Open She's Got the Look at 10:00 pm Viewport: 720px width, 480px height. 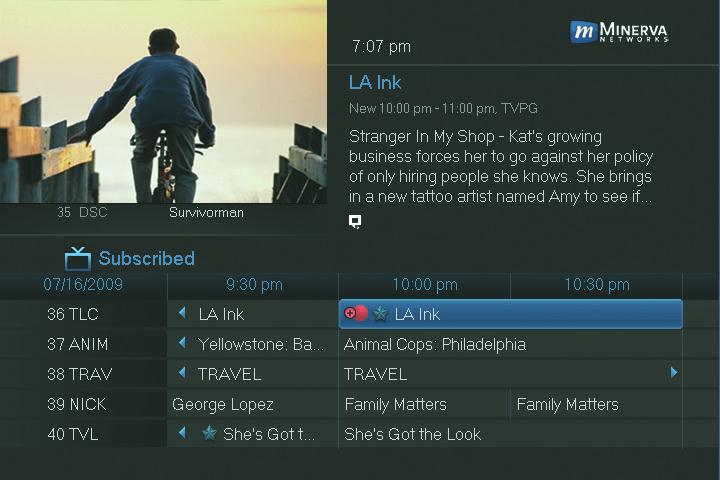click(x=412, y=434)
